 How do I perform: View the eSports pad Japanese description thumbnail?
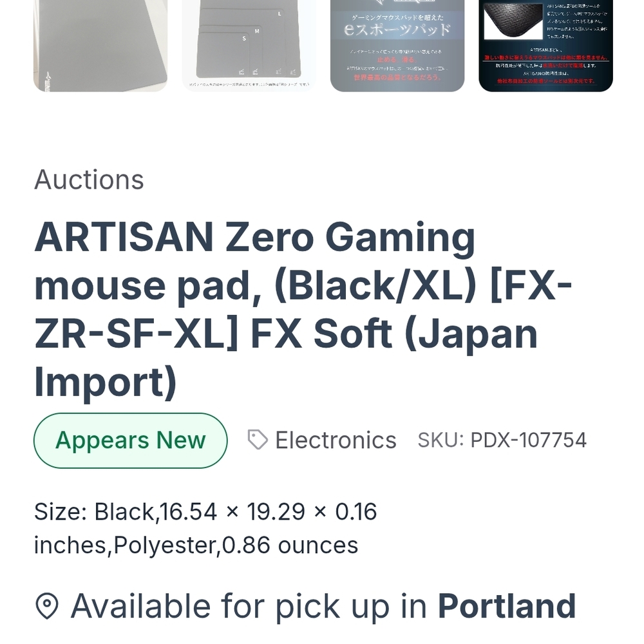pos(397,45)
